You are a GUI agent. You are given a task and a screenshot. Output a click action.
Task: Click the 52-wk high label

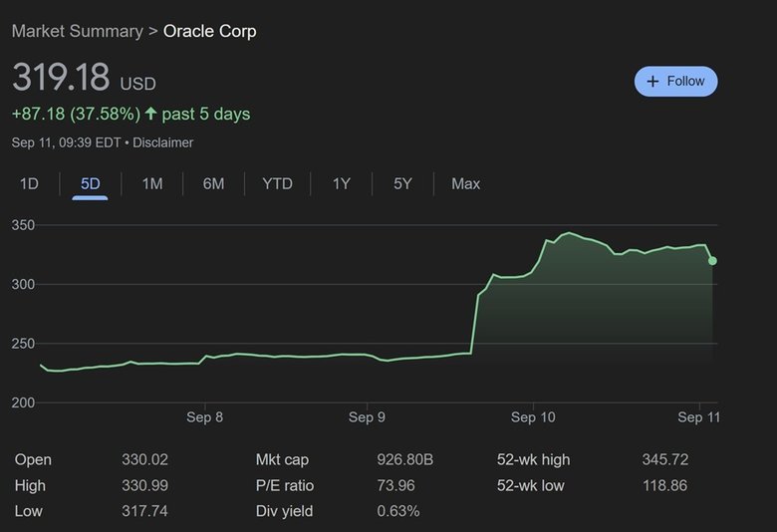533,459
